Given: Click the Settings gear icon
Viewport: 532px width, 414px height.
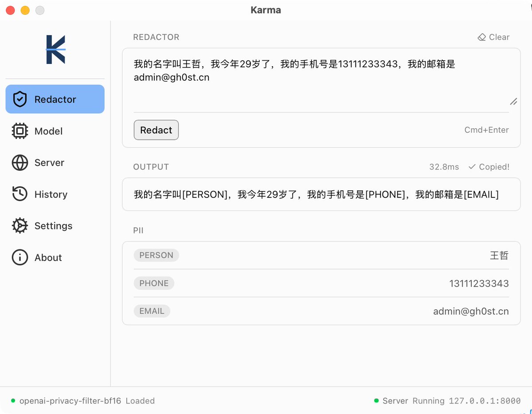Looking at the screenshot, I should 20,226.
